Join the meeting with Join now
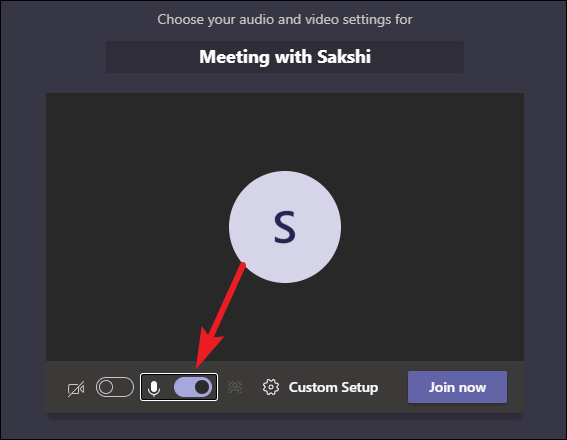This screenshot has height=440, width=567. pos(457,387)
